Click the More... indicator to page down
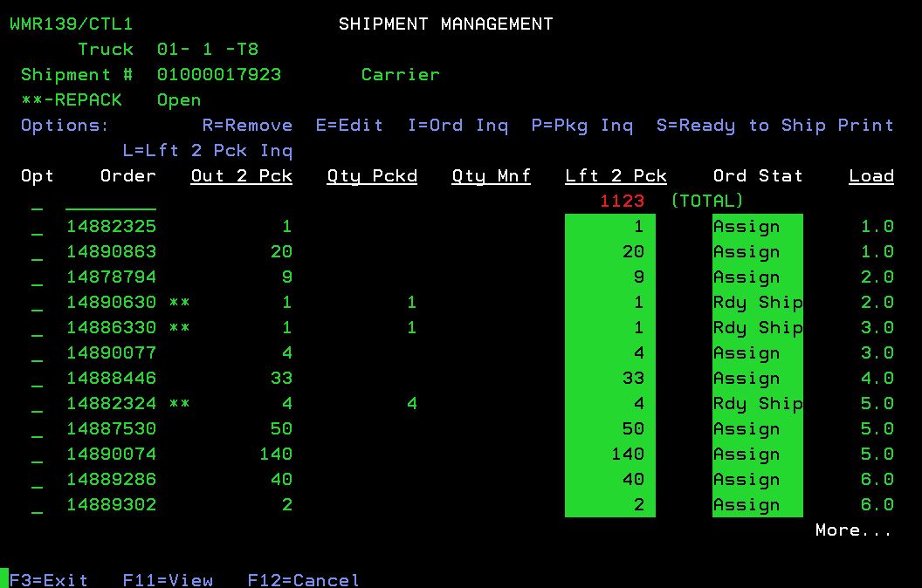The image size is (922, 588). [x=853, y=530]
